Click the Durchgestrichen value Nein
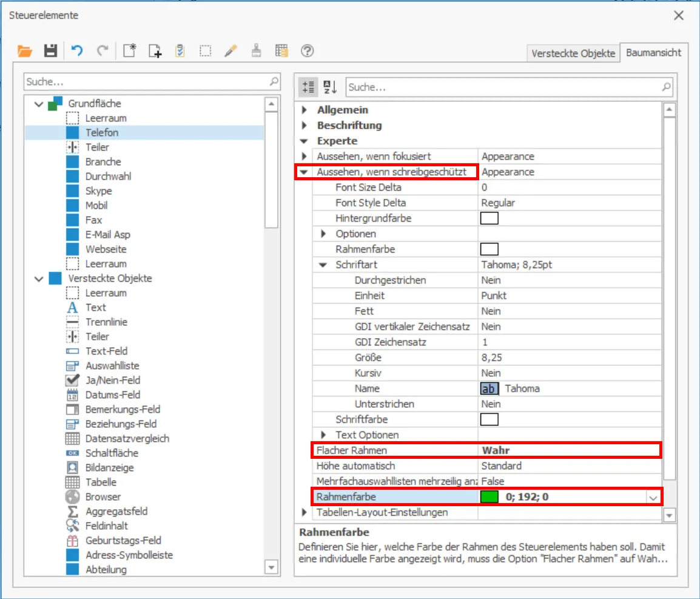This screenshot has width=700, height=599. pos(491,280)
